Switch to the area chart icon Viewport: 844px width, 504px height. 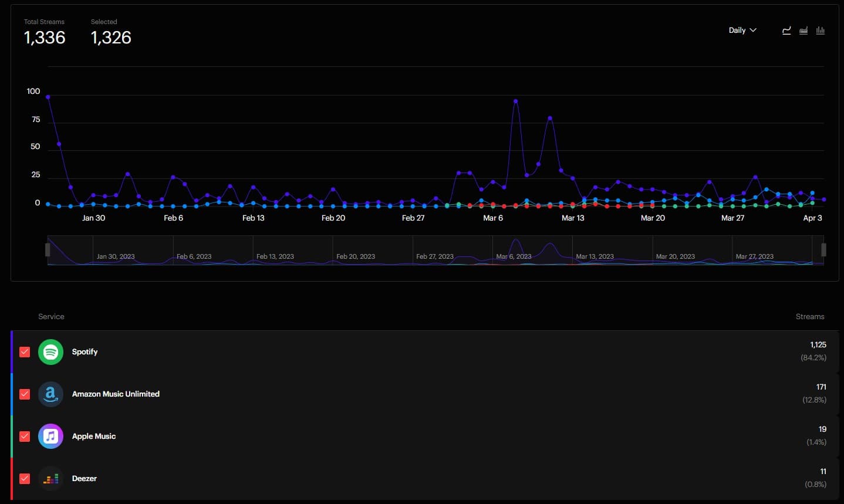point(804,30)
